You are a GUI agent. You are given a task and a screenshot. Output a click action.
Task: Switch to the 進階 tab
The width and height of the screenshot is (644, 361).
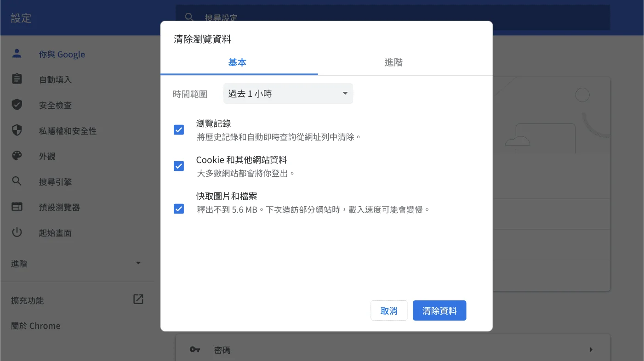click(x=393, y=62)
